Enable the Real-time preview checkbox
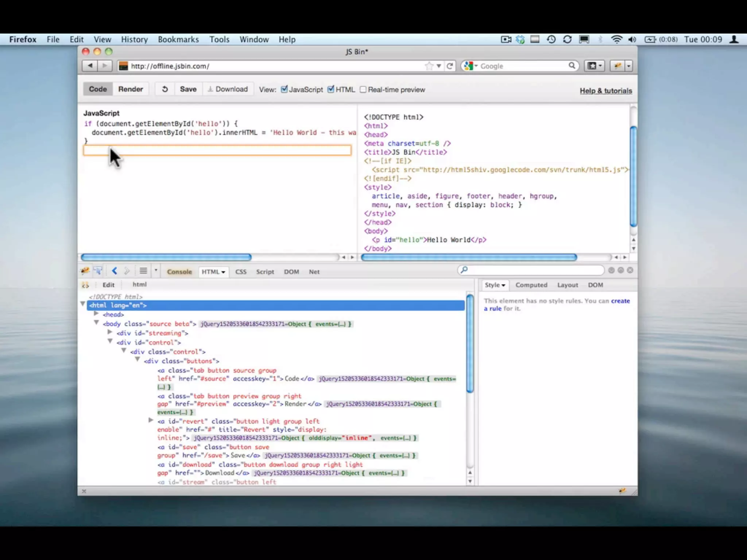 click(x=363, y=90)
